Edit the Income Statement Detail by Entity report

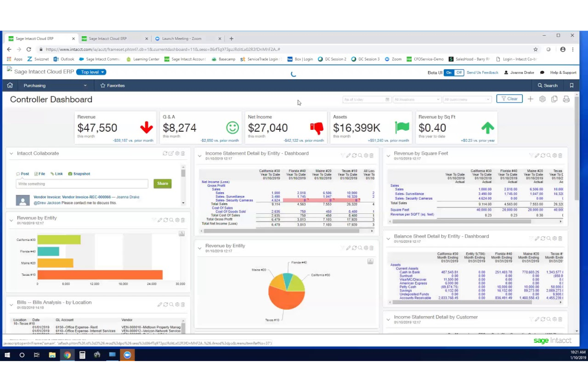pos(348,156)
